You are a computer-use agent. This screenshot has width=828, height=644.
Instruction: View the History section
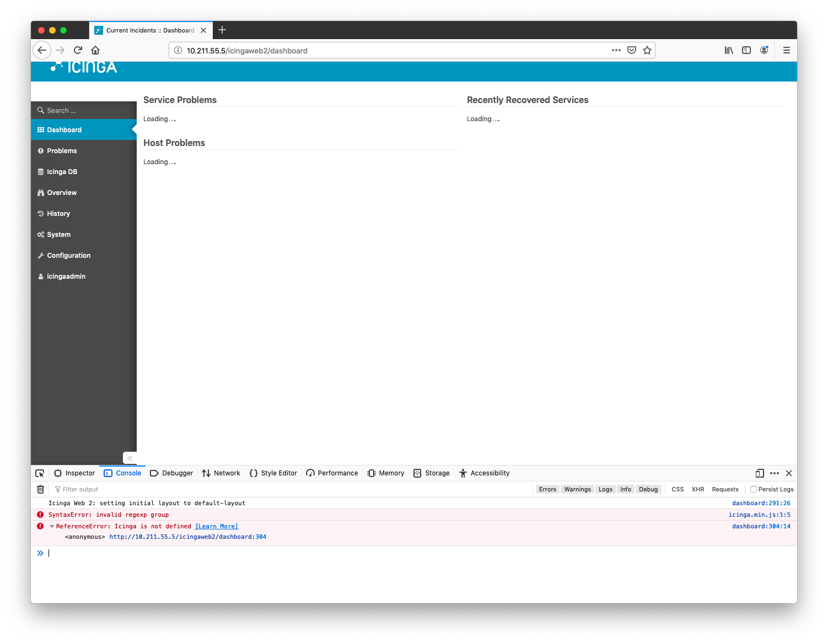pyautogui.click(x=58, y=213)
